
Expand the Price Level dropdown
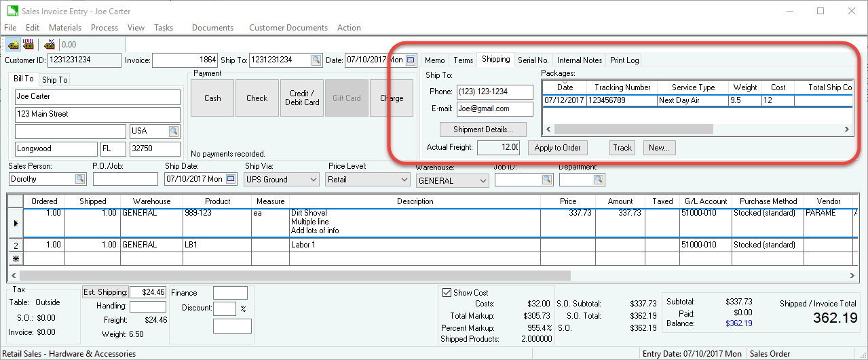pyautogui.click(x=404, y=180)
